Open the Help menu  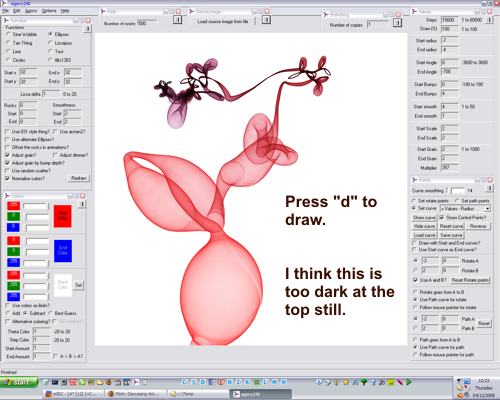[65, 11]
